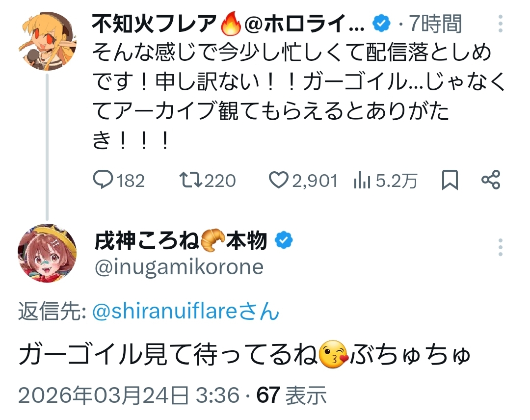Click the retweet icon showing 220
The image size is (530, 420).
(189, 181)
